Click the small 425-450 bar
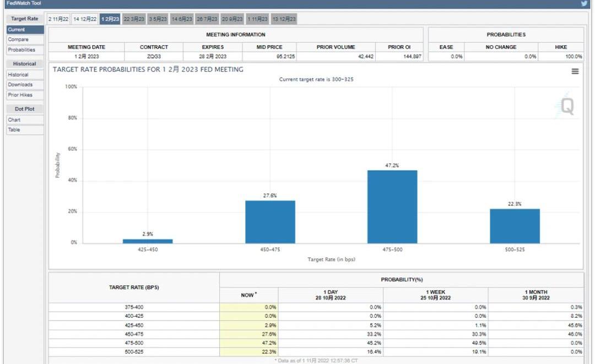595x364 pixels. tap(148, 241)
